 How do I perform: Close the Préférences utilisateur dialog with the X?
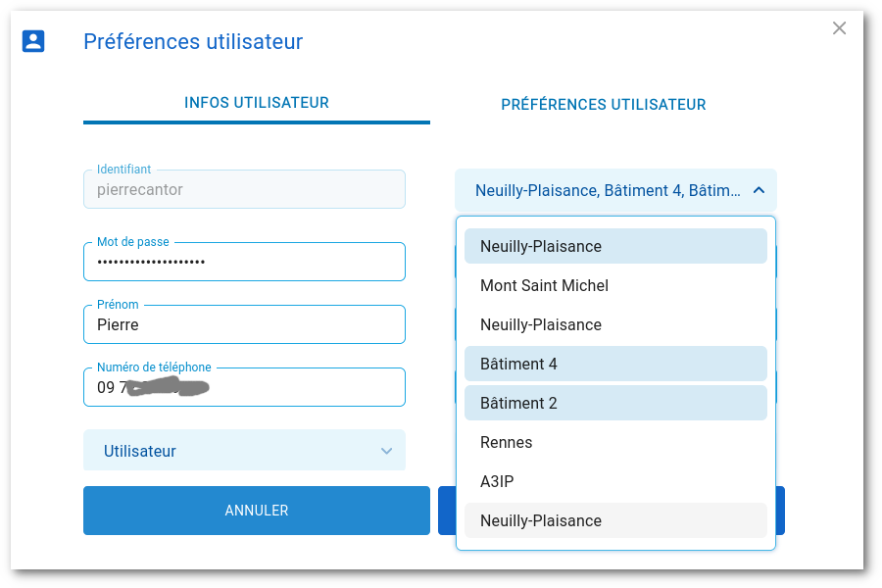[x=839, y=28]
